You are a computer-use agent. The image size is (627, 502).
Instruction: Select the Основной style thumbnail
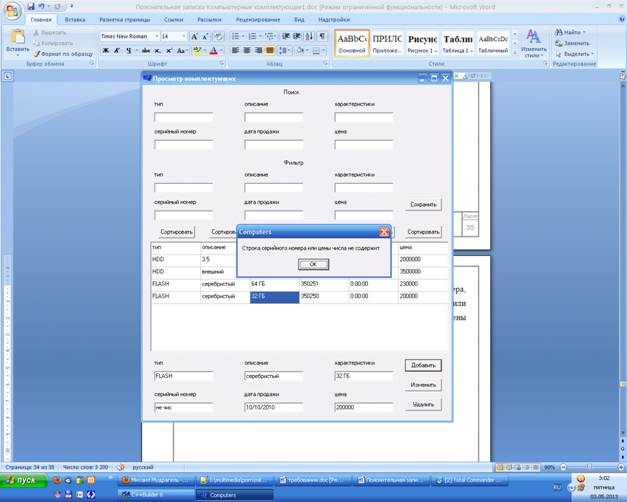(352, 41)
